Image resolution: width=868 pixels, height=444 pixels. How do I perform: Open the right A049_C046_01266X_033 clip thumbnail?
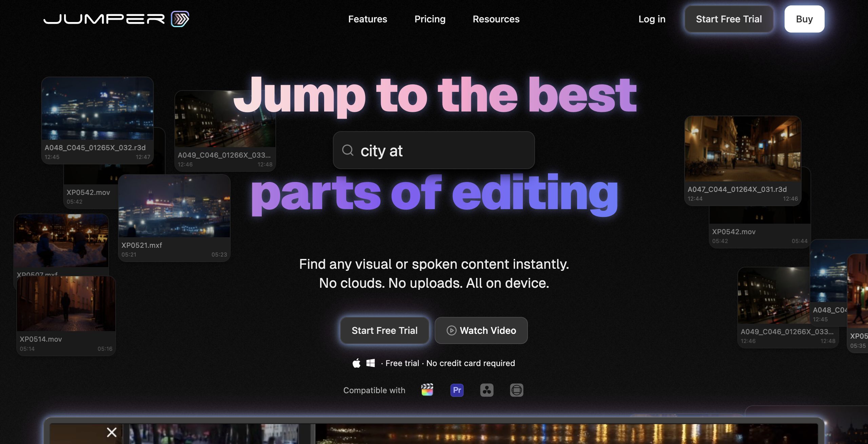(774, 296)
